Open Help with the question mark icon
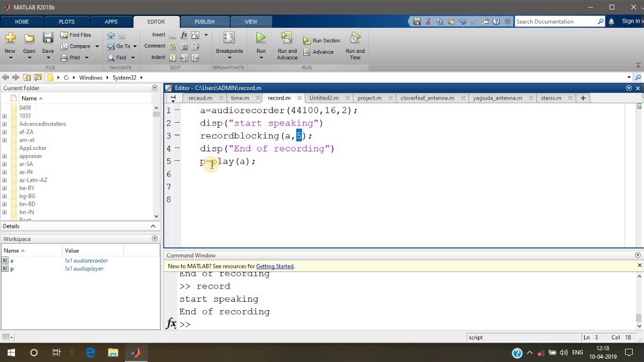 point(497,22)
